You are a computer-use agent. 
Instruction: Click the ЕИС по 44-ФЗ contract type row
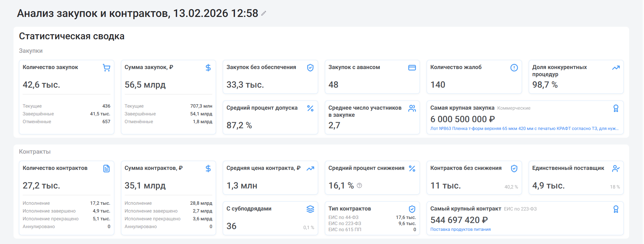pyautogui.click(x=372, y=217)
